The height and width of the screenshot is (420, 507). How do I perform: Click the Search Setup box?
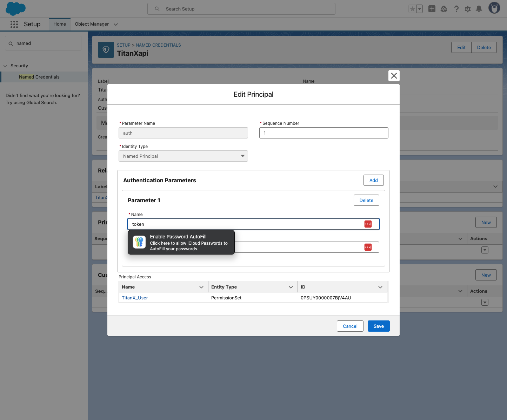click(x=241, y=9)
